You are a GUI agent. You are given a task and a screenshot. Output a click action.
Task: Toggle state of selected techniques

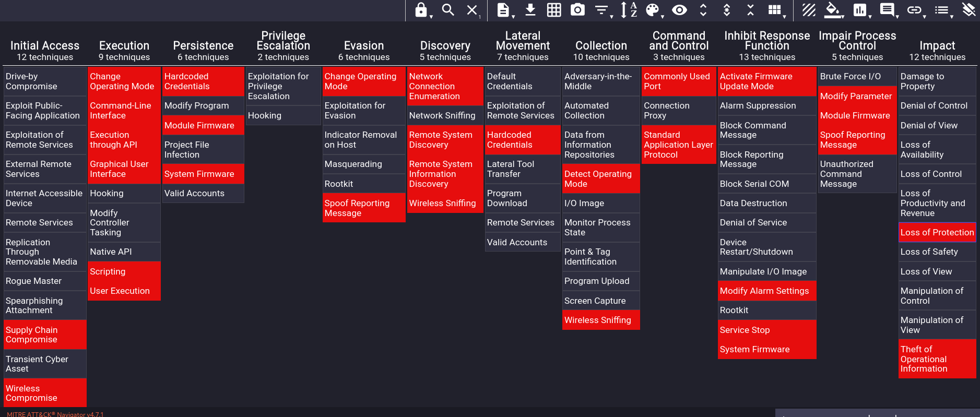click(x=809, y=10)
